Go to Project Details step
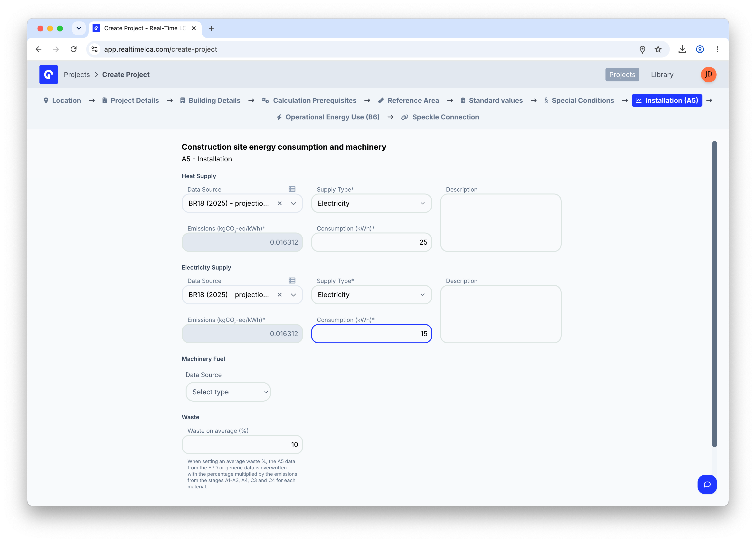The width and height of the screenshot is (756, 542). pyautogui.click(x=130, y=100)
